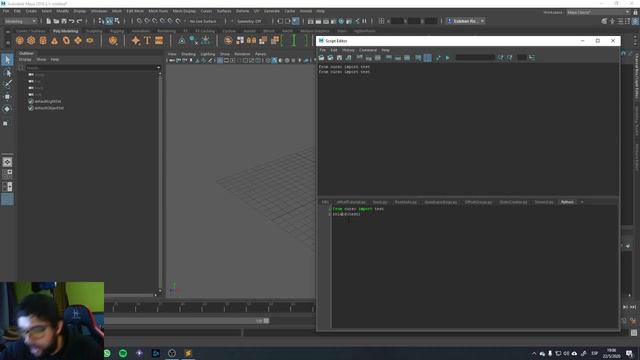Open the Workspace selector dropdown

598,12
